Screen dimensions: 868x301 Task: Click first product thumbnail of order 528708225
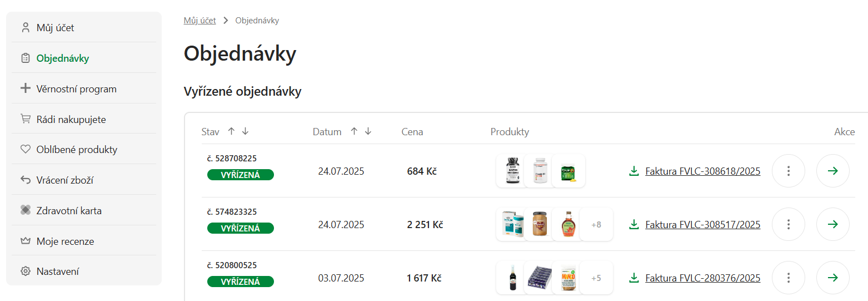(512, 171)
